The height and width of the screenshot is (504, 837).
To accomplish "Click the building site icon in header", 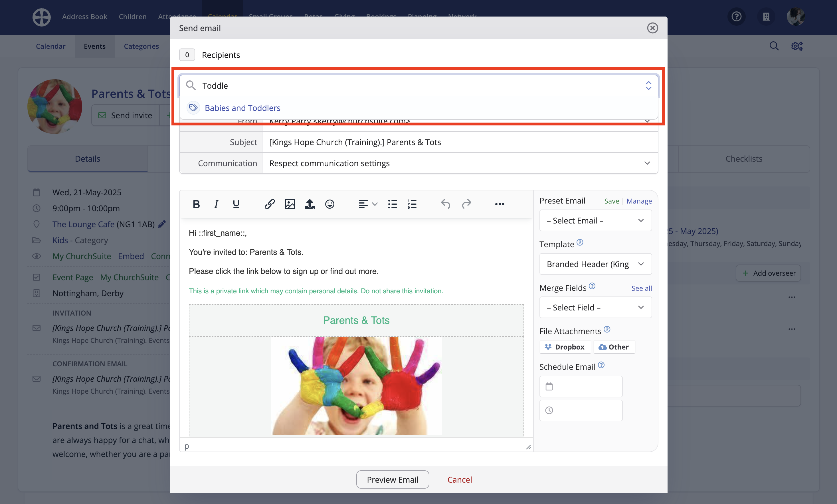I will pos(766,17).
